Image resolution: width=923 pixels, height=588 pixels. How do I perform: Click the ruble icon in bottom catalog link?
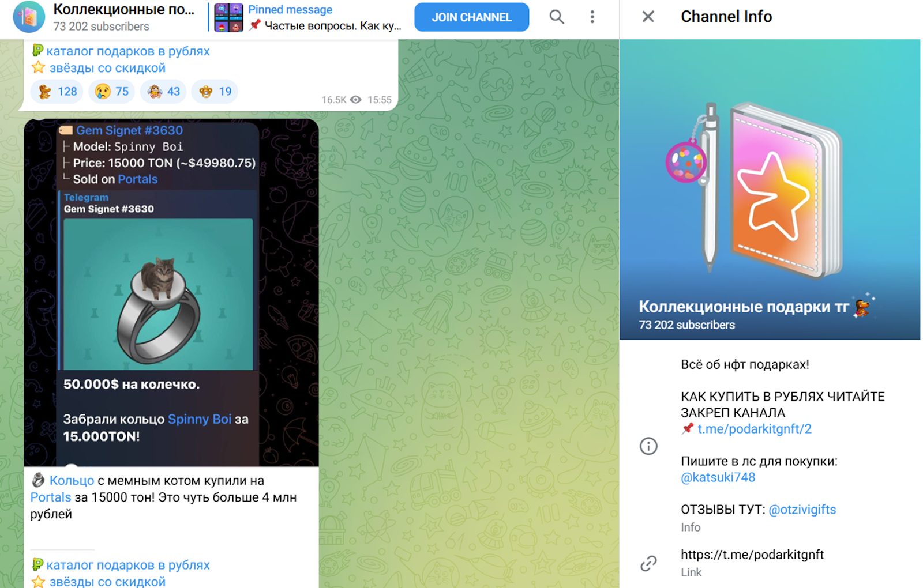pyautogui.click(x=37, y=565)
